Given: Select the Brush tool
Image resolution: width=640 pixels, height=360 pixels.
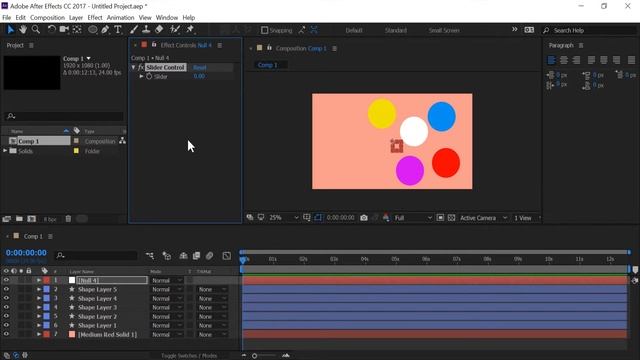Looking at the screenshot, I should (134, 29).
